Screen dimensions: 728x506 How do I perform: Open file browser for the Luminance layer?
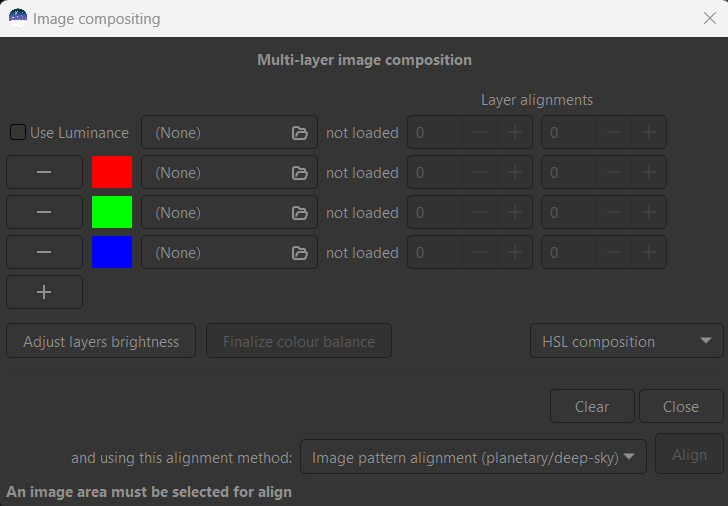point(299,133)
